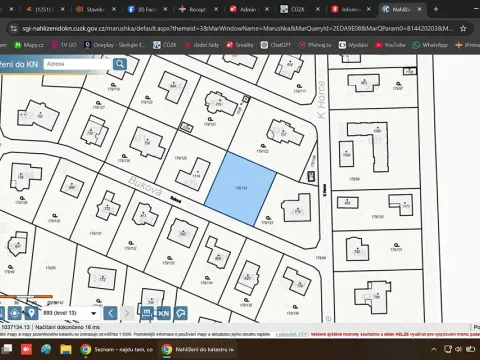Focus the Adresa search input field
480x360 pixels.
(77, 64)
